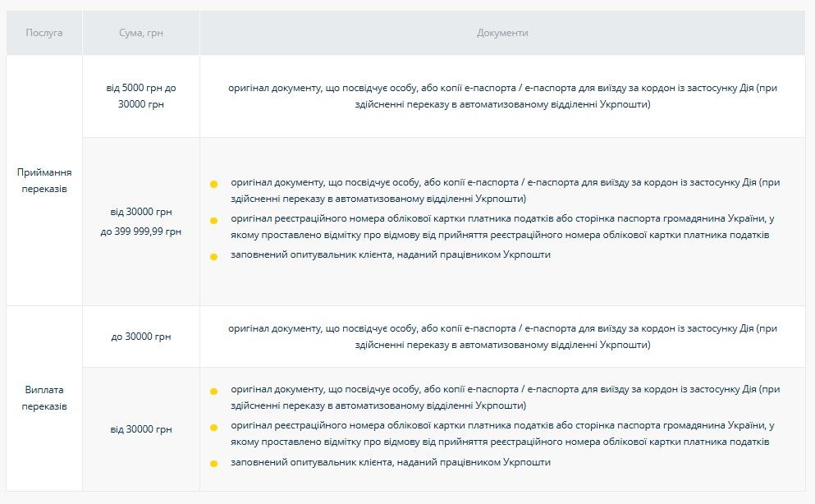Click second yellow bullet in Приймання переказів list

click(x=213, y=221)
